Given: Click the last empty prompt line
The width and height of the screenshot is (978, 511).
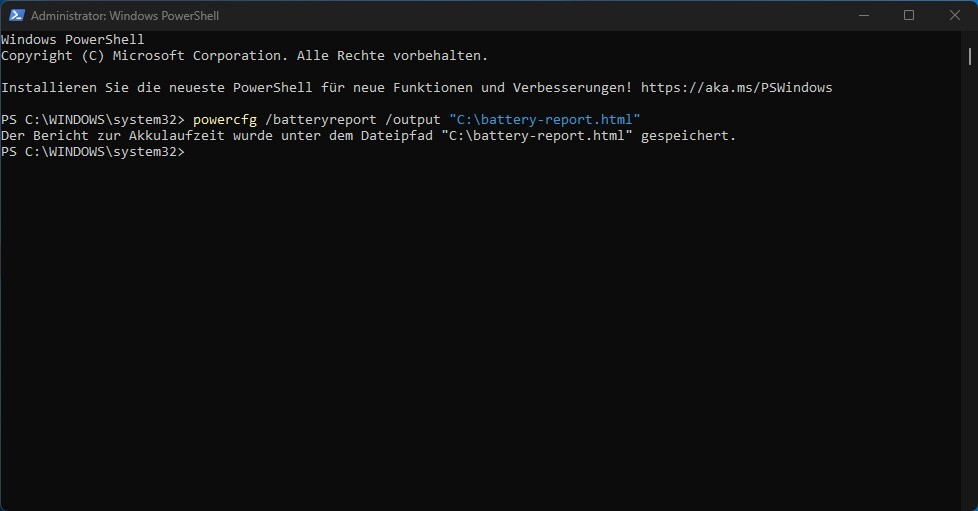Looking at the screenshot, I should [x=92, y=152].
